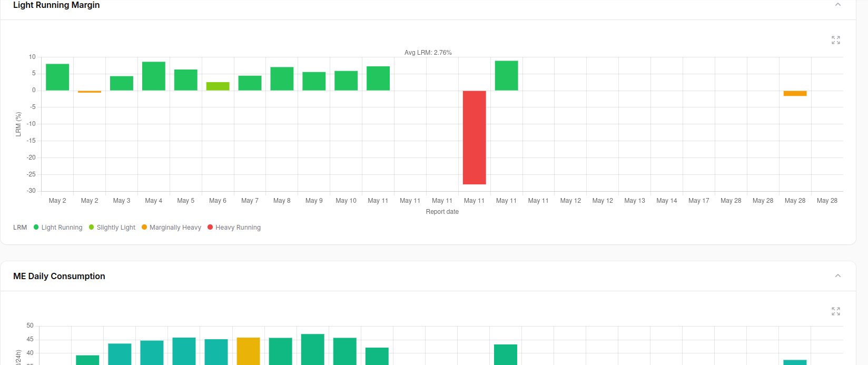Select the green LRM bar for May 4

(x=154, y=76)
